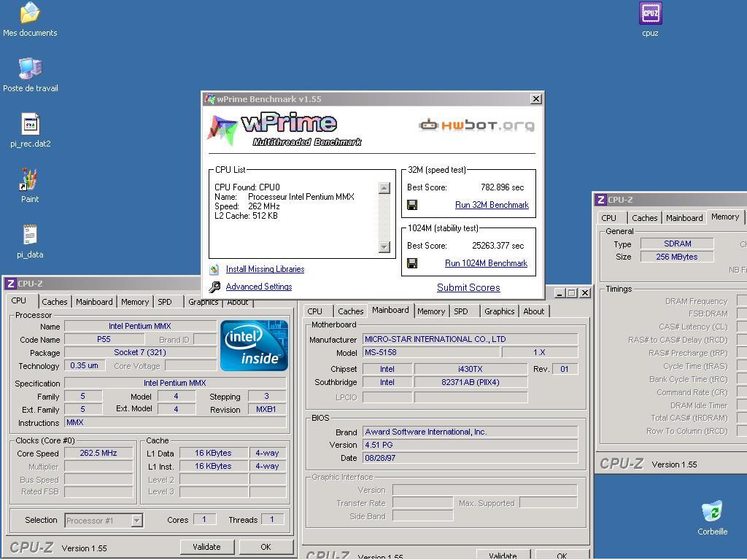Select Caches tab in right CPU-Z window
Screen dimensions: 747x560
[x=645, y=217]
